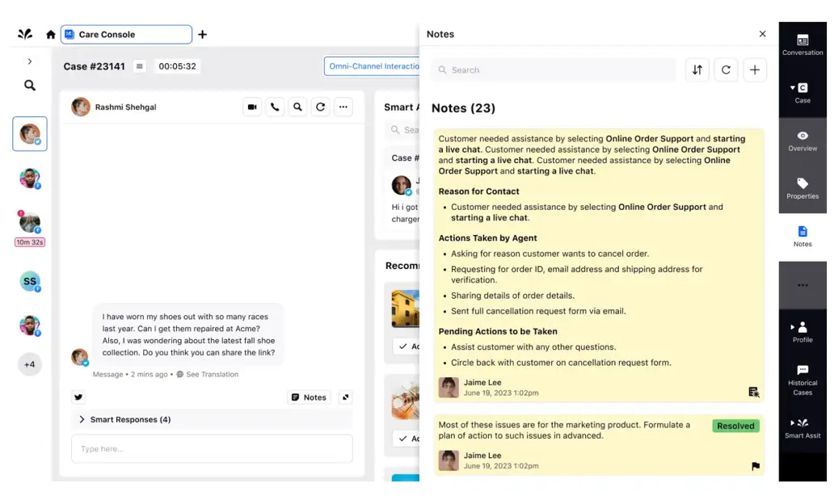Add a new tab with plus icon
The height and width of the screenshot is (504, 834).
pos(203,35)
